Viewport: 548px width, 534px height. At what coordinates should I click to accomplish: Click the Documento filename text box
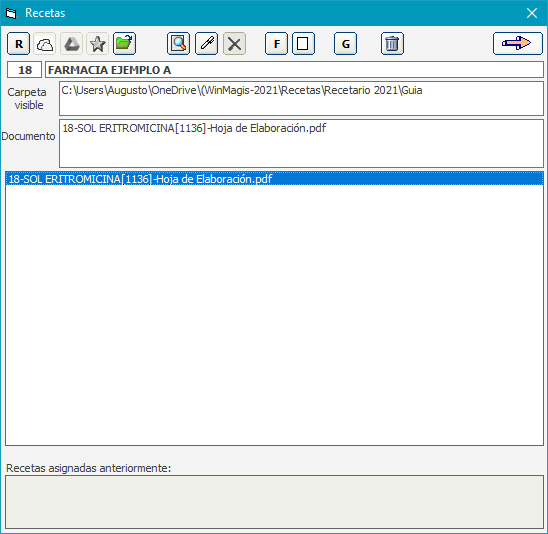(x=301, y=144)
